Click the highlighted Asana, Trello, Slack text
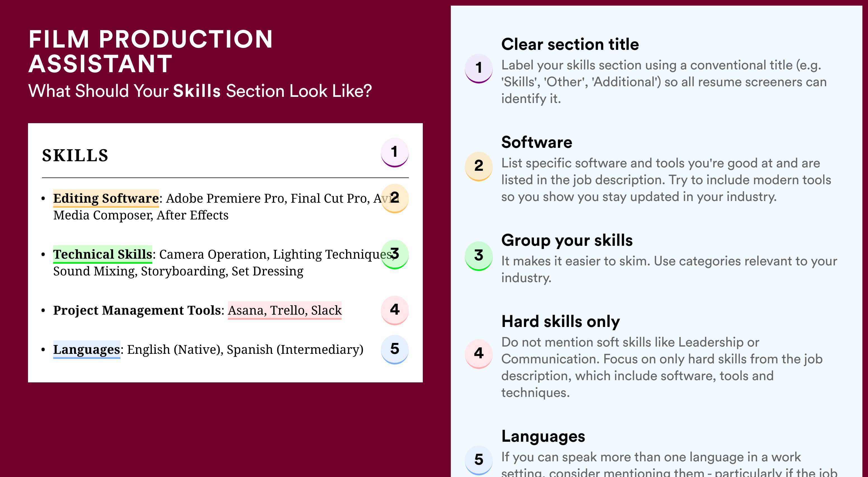Image resolution: width=868 pixels, height=477 pixels. point(285,310)
